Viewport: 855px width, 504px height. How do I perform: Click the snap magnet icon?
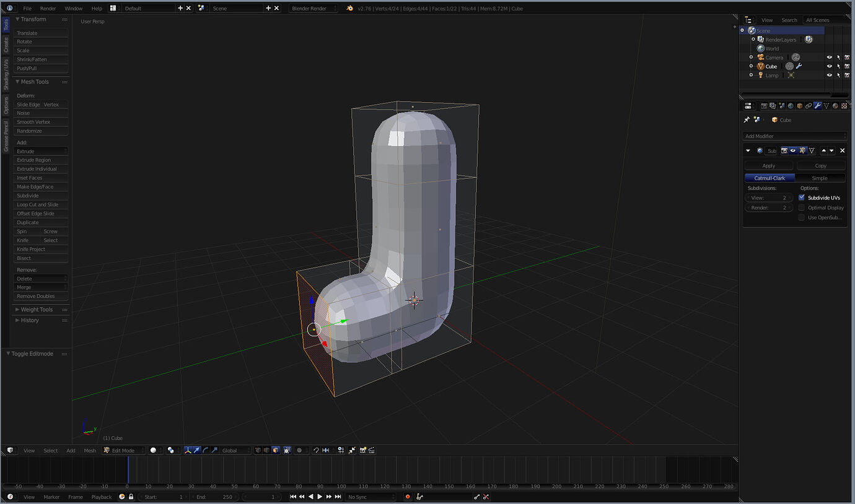tap(316, 450)
